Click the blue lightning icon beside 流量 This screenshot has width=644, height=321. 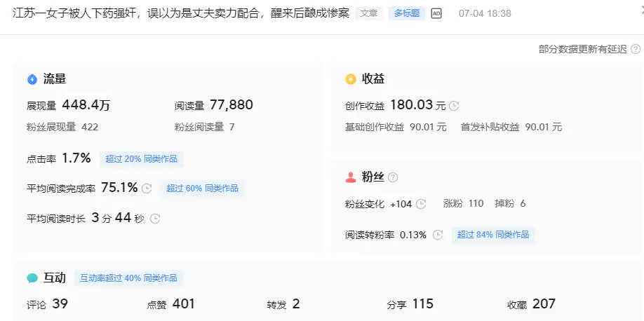point(32,79)
